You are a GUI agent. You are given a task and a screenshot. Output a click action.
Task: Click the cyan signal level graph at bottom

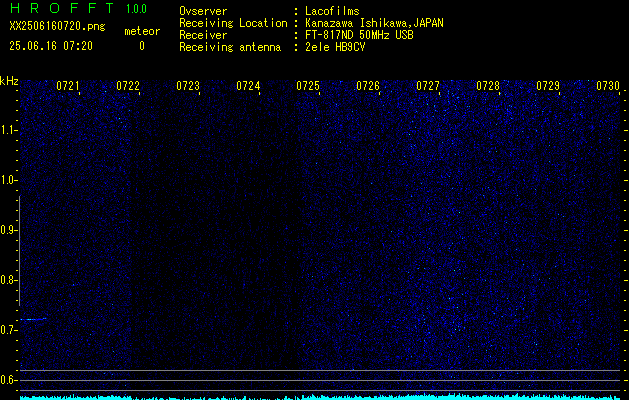click(x=320, y=397)
